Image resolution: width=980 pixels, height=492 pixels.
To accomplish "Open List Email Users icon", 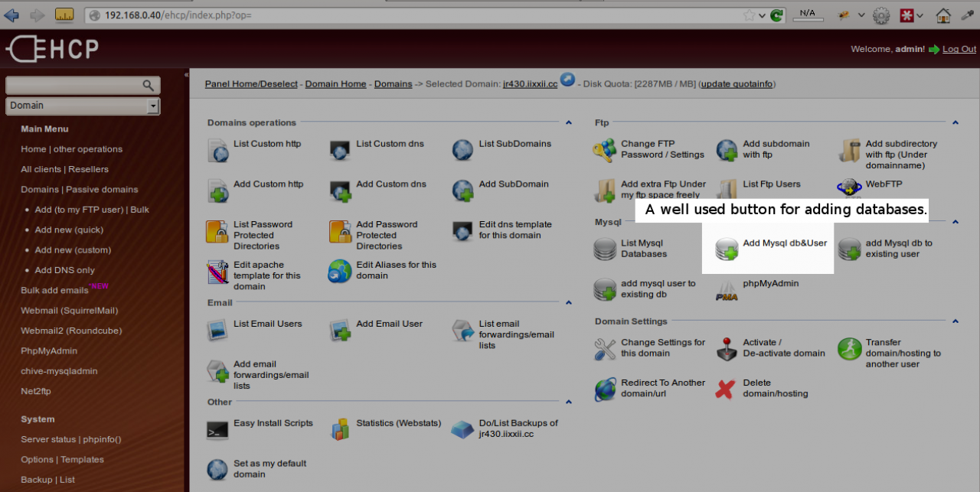I will coord(218,331).
